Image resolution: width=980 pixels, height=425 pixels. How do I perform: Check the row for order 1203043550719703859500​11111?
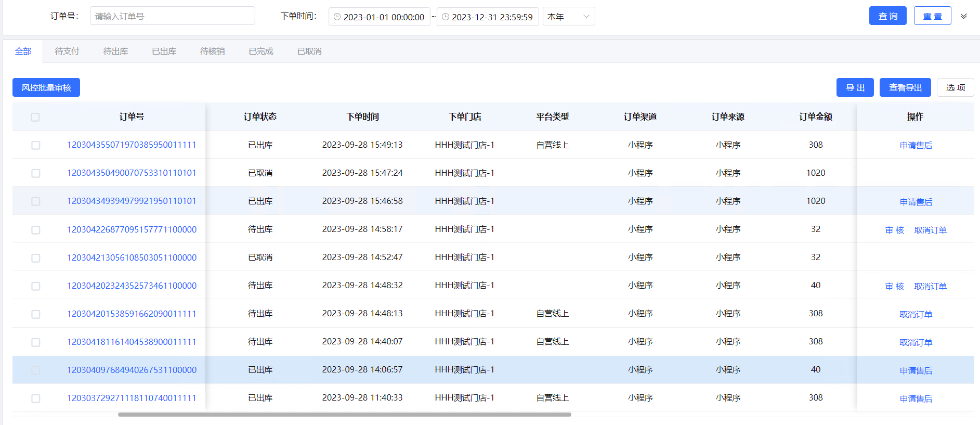[x=35, y=145]
